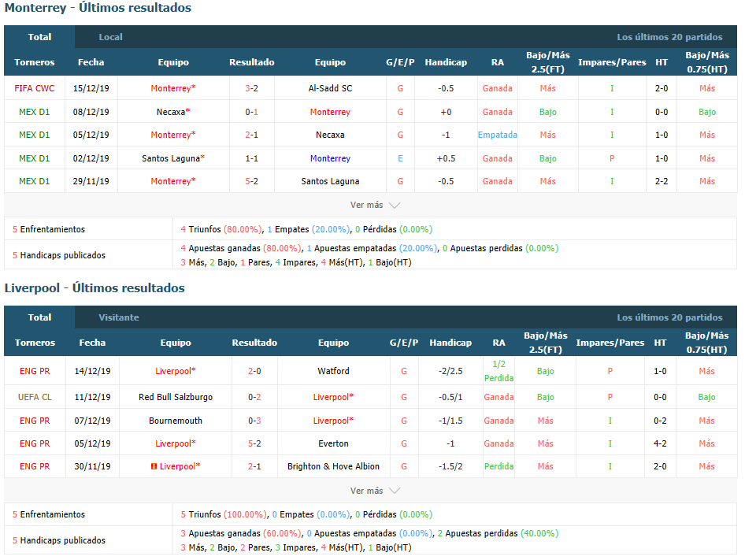The height and width of the screenshot is (560, 745).
Task: Click HT score 4-2 in Everton row
Action: (660, 444)
